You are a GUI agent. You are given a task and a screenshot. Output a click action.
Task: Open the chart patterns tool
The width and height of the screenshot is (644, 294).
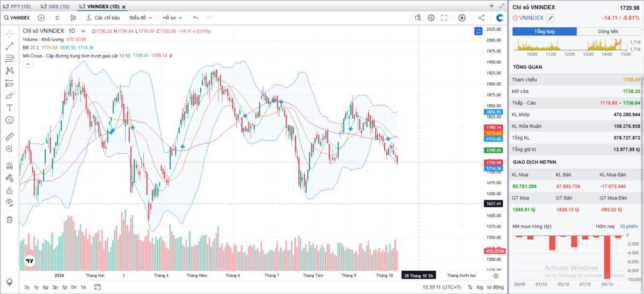pyautogui.click(x=9, y=70)
